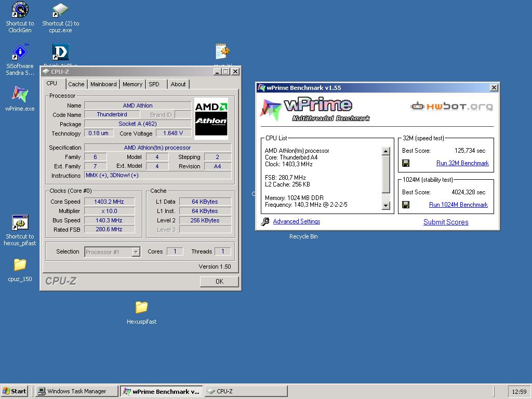532x399 pixels.
Task: Close the wPrime Benchmark window
Action: tap(494, 87)
